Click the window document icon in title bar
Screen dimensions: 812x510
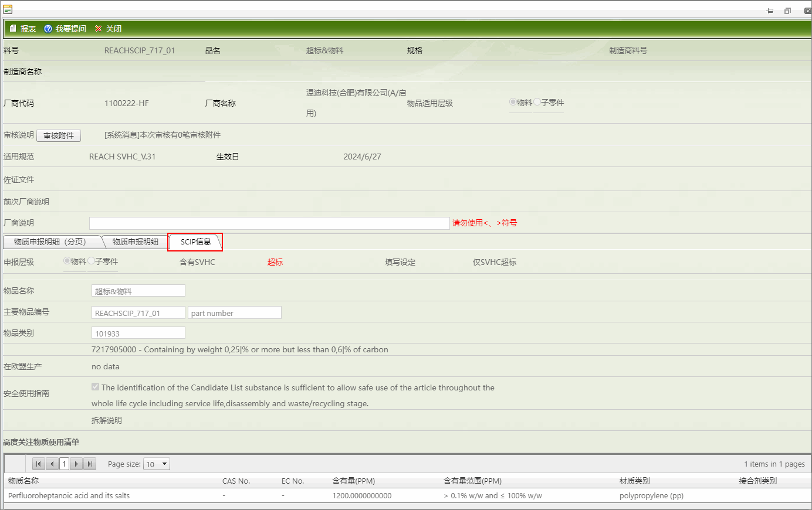pos(8,9)
